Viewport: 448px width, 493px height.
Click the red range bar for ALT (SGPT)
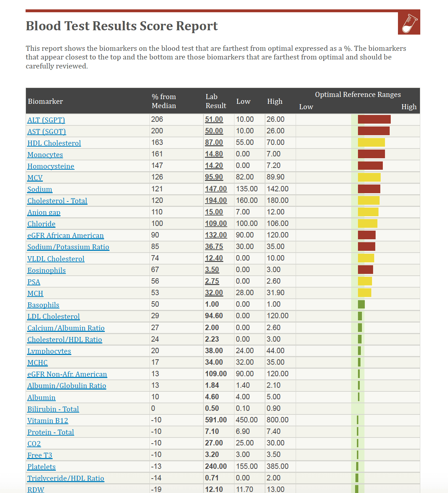(374, 119)
